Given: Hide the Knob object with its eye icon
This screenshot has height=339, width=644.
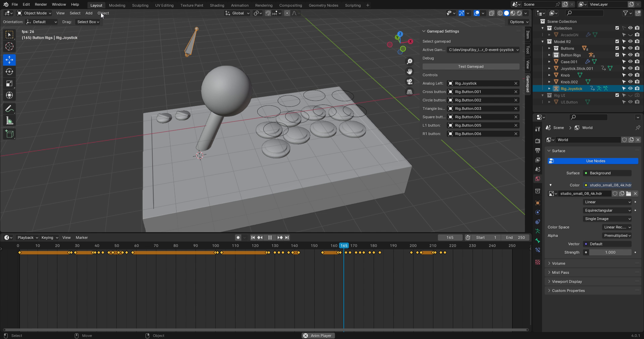Looking at the screenshot, I should click(631, 75).
